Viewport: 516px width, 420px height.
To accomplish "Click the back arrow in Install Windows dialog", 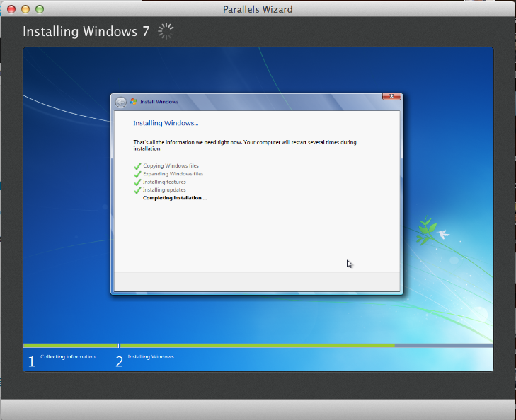I will pyautogui.click(x=121, y=103).
